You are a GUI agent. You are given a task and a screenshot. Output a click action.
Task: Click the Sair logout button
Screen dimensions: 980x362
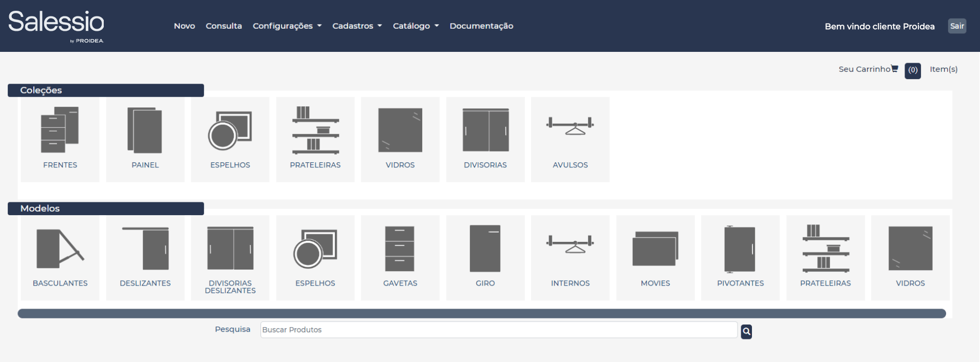click(956, 26)
